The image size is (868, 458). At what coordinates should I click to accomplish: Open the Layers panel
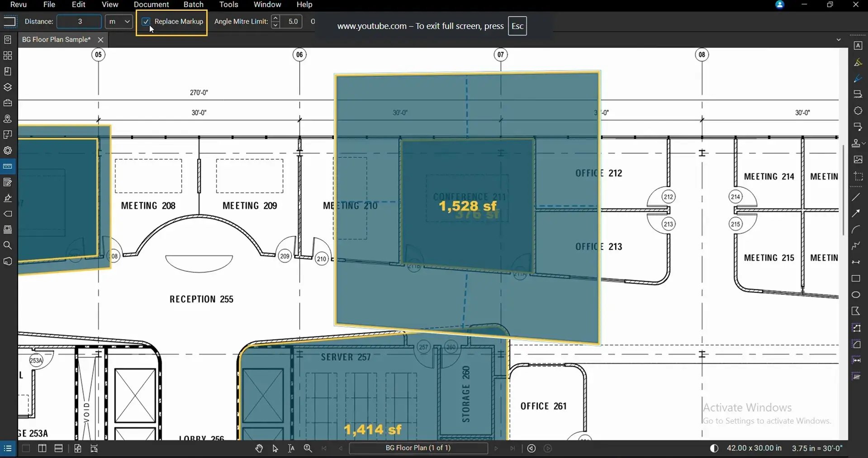[x=8, y=87]
